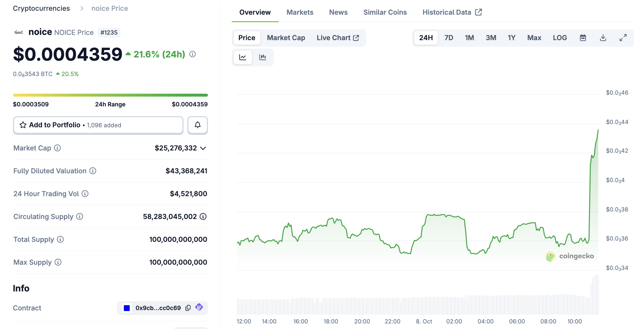Viewport: 644px width, 329px height.
Task: Open the Cryptocurrencies breadcrumb link
Action: (41, 8)
